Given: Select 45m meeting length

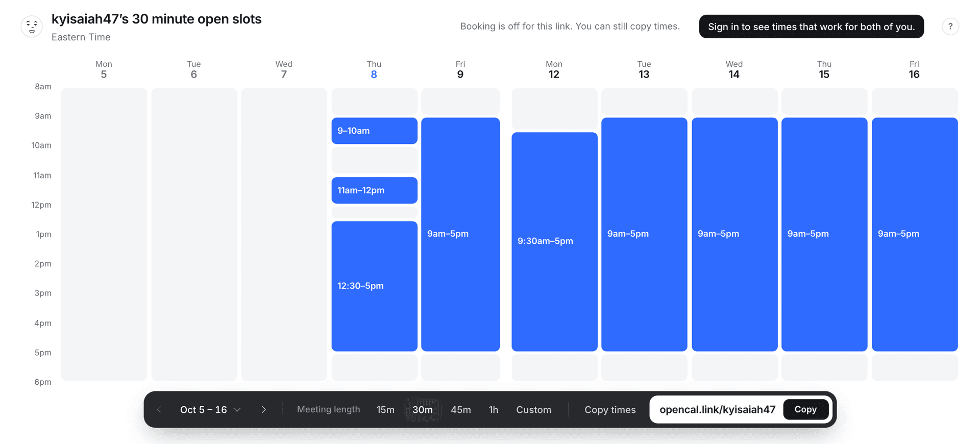Looking at the screenshot, I should tap(461, 410).
